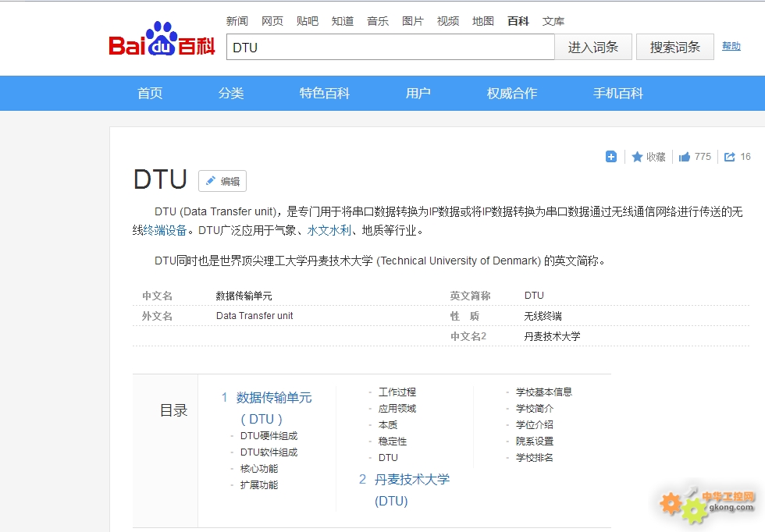Jump to 学校简介 in contents

click(x=535, y=408)
